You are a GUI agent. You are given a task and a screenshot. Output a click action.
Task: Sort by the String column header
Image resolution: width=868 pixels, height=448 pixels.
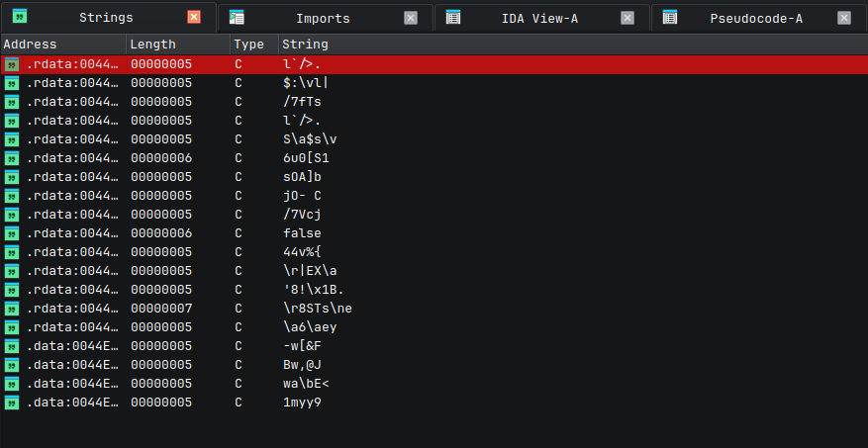(x=573, y=45)
